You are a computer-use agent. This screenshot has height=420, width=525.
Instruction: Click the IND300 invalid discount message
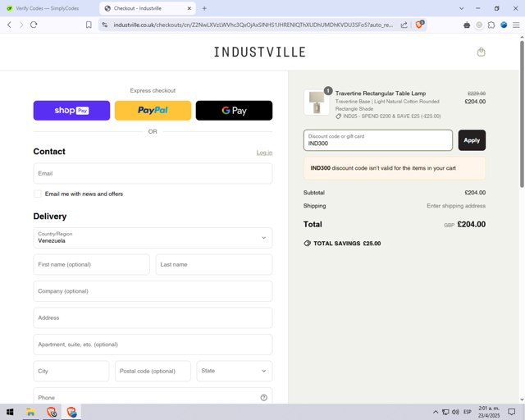(x=395, y=168)
